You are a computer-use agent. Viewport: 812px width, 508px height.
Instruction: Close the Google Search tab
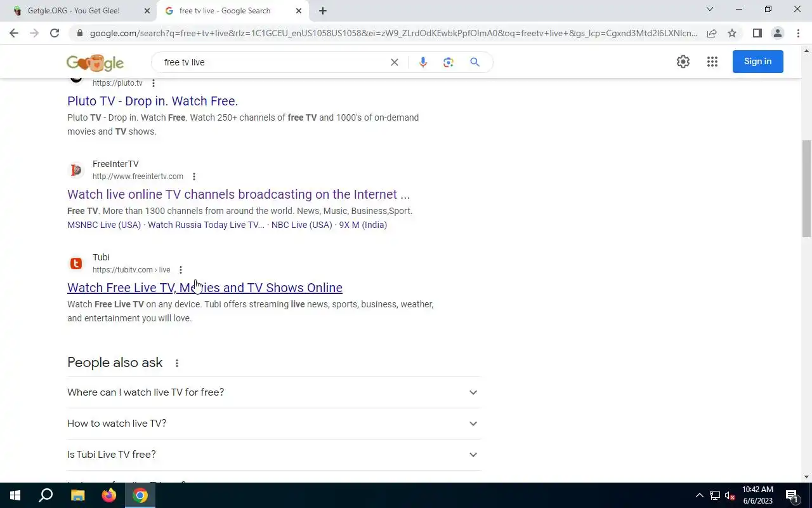299,11
